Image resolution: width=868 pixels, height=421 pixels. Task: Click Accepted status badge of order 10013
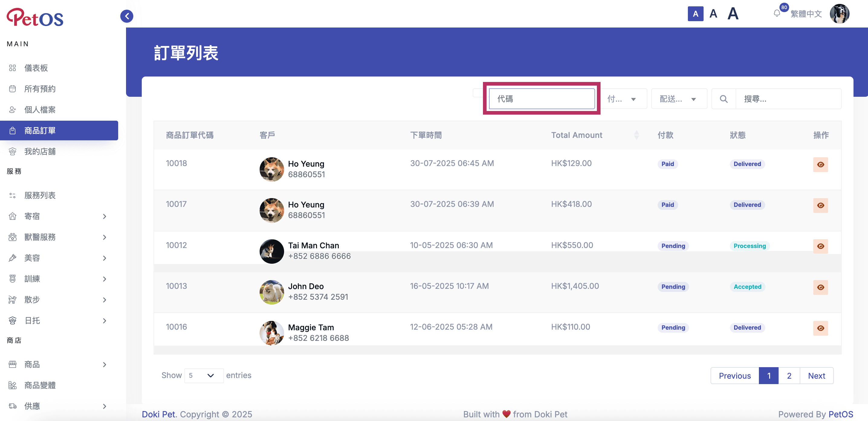click(747, 286)
